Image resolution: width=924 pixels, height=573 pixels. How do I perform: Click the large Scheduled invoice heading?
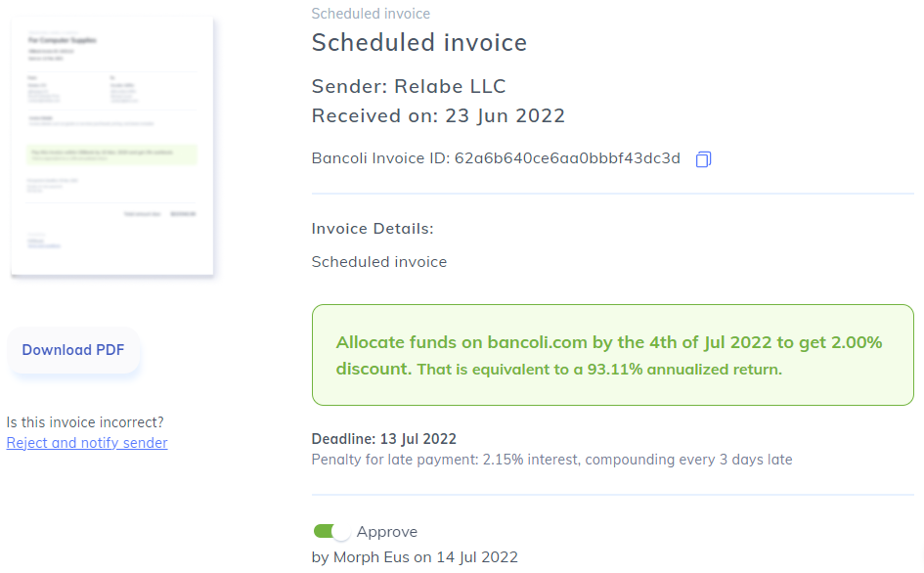418,43
